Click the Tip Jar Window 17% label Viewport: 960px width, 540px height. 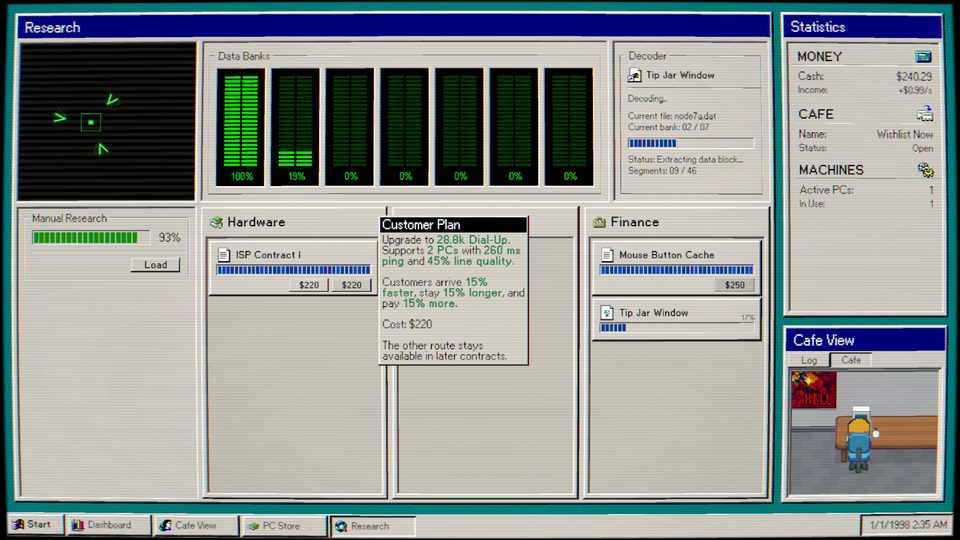pos(748,317)
